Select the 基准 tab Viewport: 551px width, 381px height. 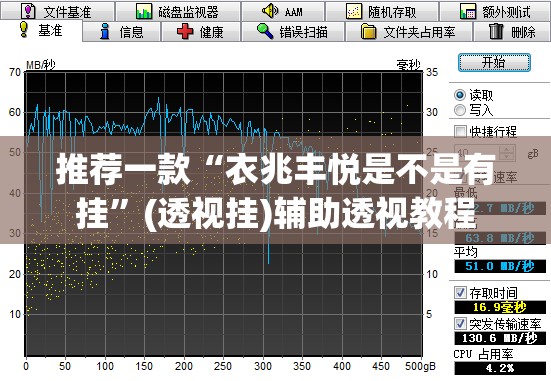pyautogui.click(x=41, y=31)
